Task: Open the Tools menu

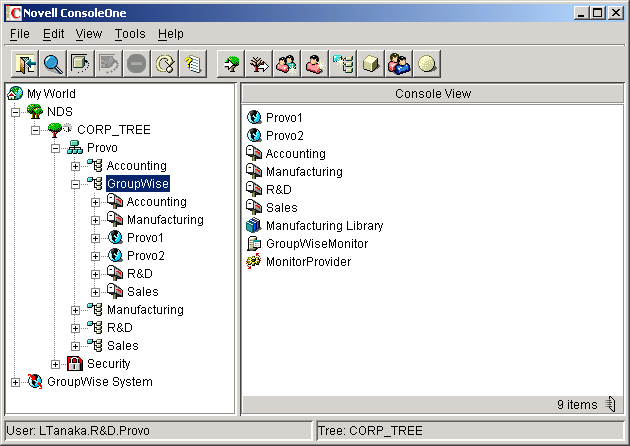Action: coord(130,34)
